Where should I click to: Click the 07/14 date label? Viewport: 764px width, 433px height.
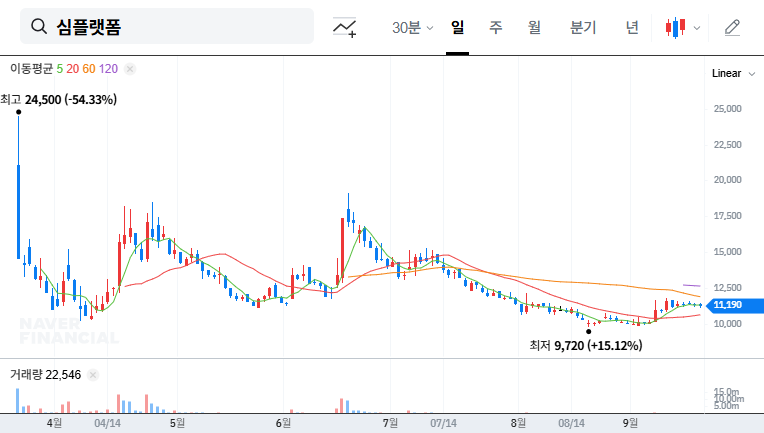[x=443, y=423]
